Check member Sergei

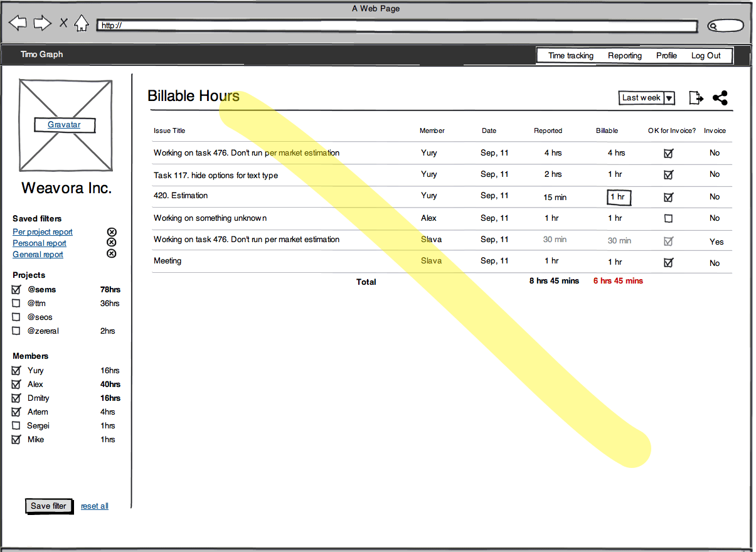point(16,426)
